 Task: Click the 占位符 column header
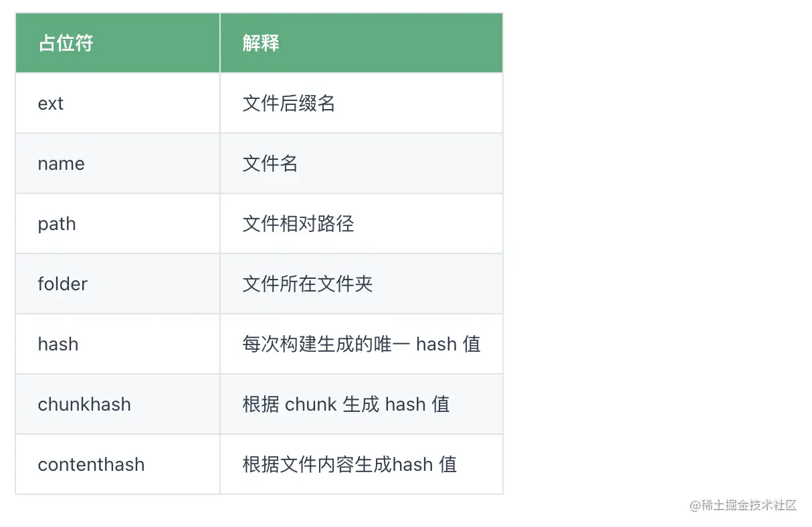[66, 43]
